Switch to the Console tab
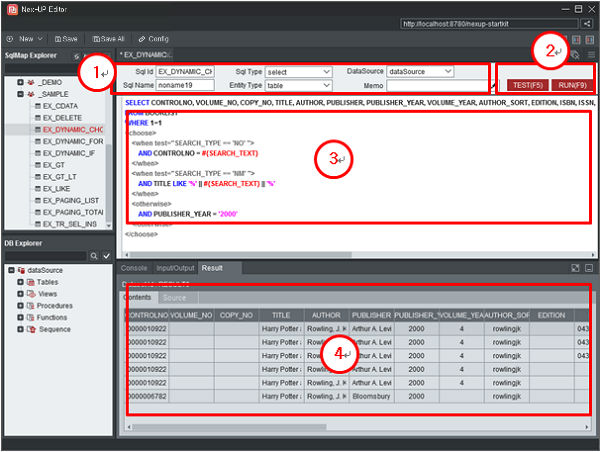Image resolution: width=600 pixels, height=452 pixels. pyautogui.click(x=134, y=268)
